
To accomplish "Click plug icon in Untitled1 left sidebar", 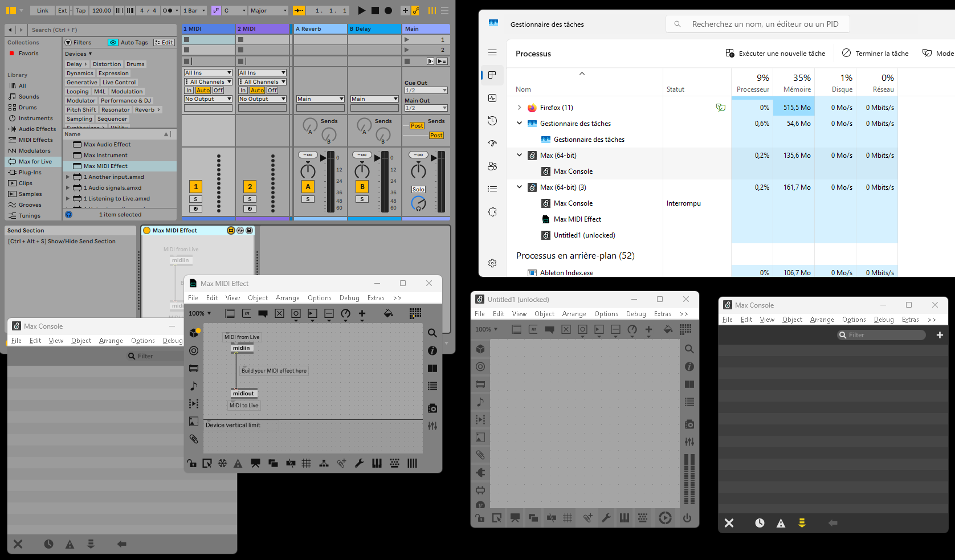I will coord(480,472).
